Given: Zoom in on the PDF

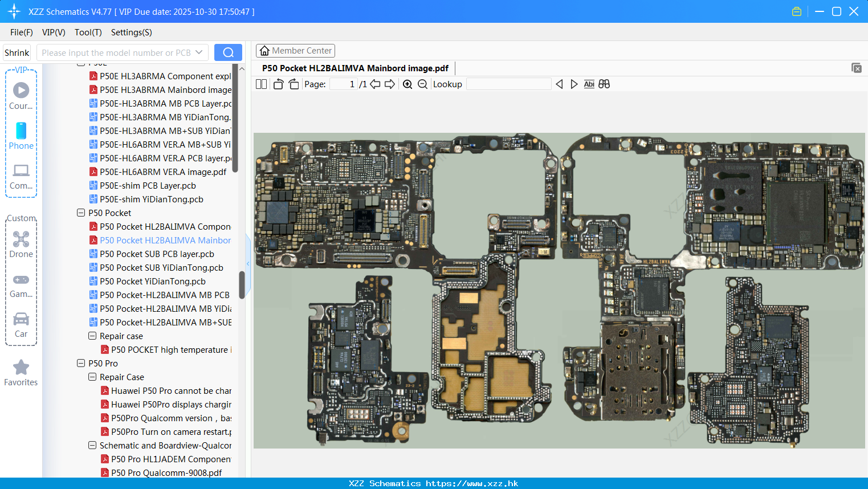Looking at the screenshot, I should [x=407, y=84].
